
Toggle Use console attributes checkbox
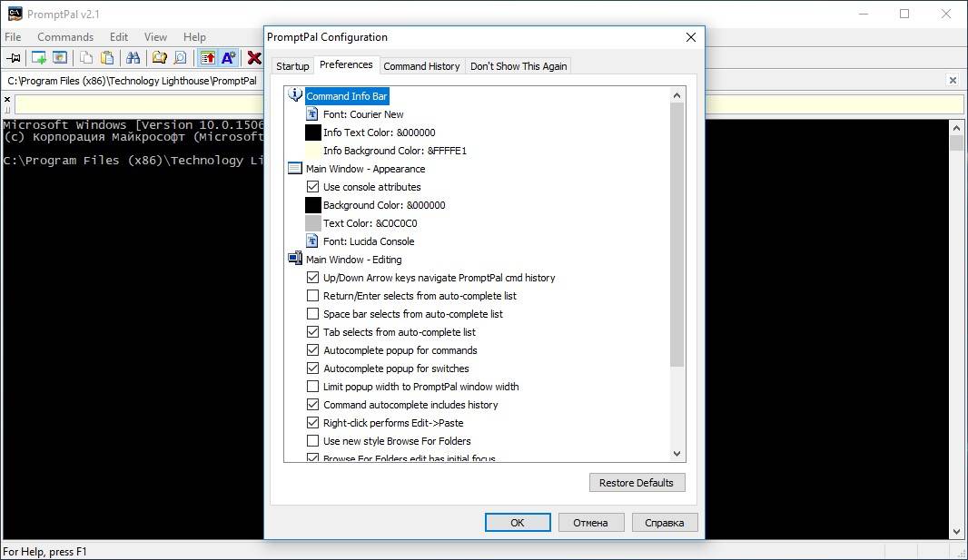point(313,186)
